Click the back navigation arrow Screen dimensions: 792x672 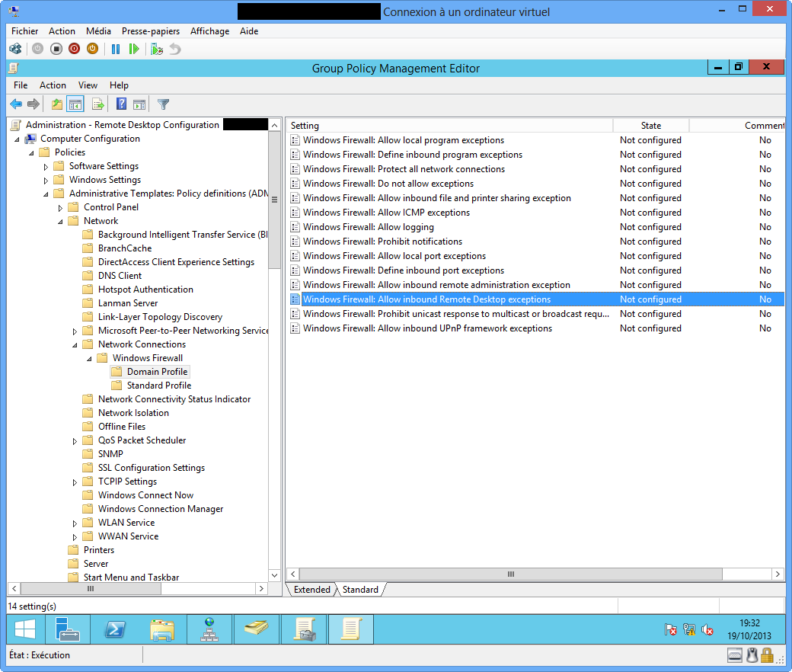point(15,104)
